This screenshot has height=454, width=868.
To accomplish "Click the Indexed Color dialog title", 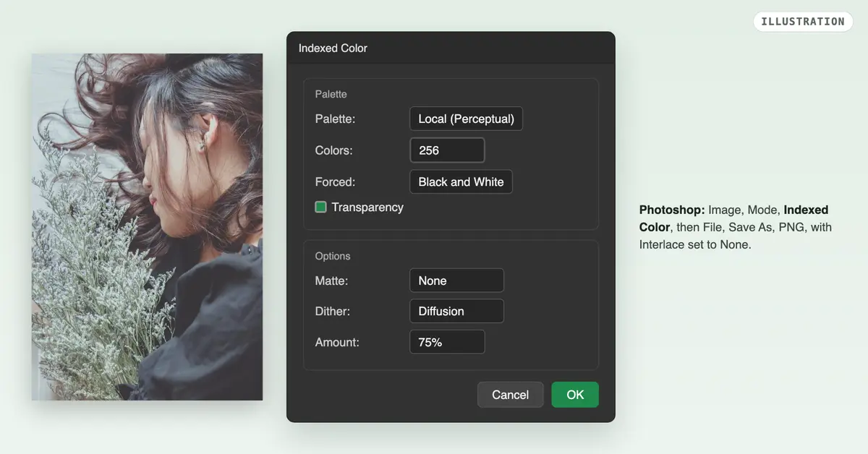I will pos(333,48).
